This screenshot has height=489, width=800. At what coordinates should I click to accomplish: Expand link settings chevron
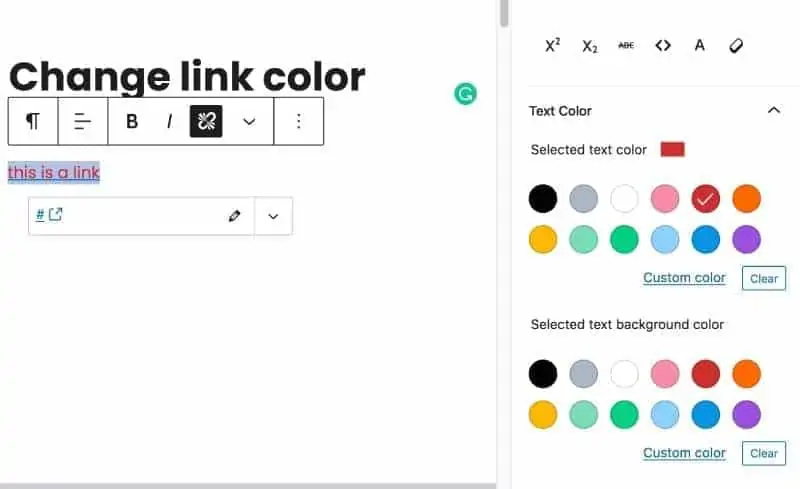273,215
